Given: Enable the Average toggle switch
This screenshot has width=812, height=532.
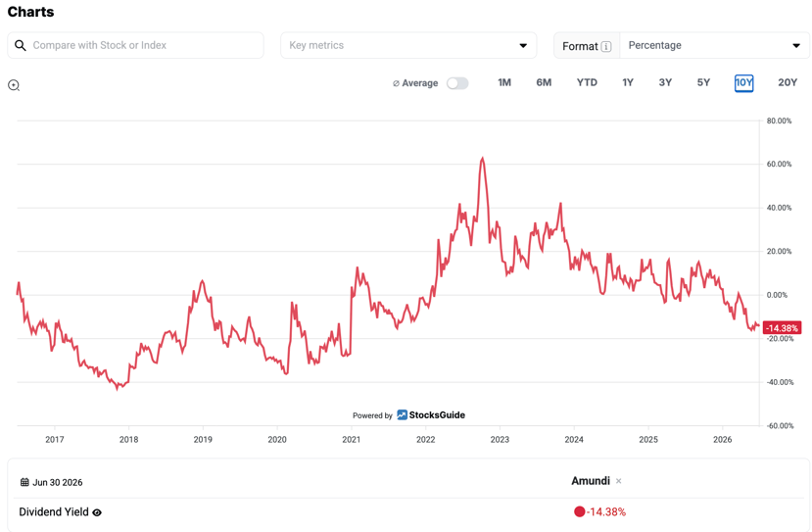Looking at the screenshot, I should (457, 83).
